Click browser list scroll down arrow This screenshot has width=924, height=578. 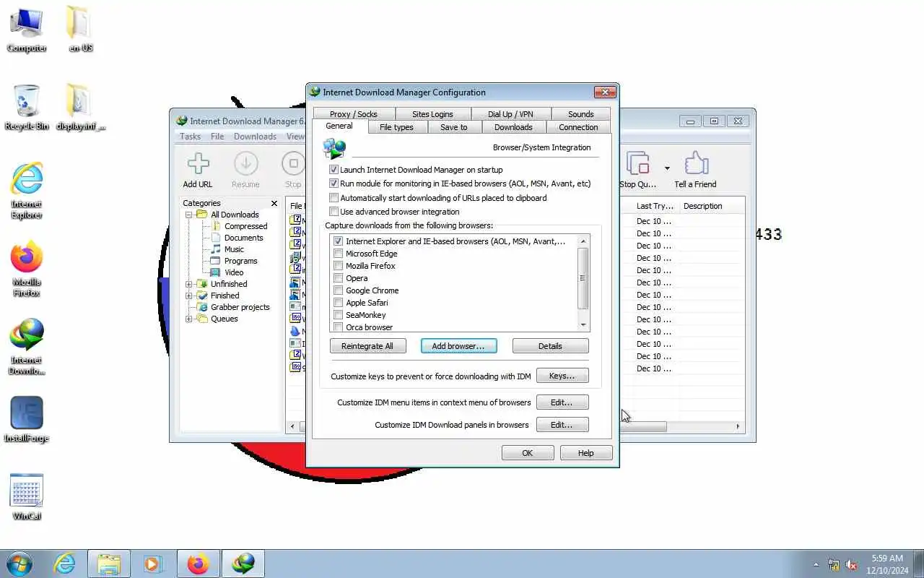click(583, 325)
